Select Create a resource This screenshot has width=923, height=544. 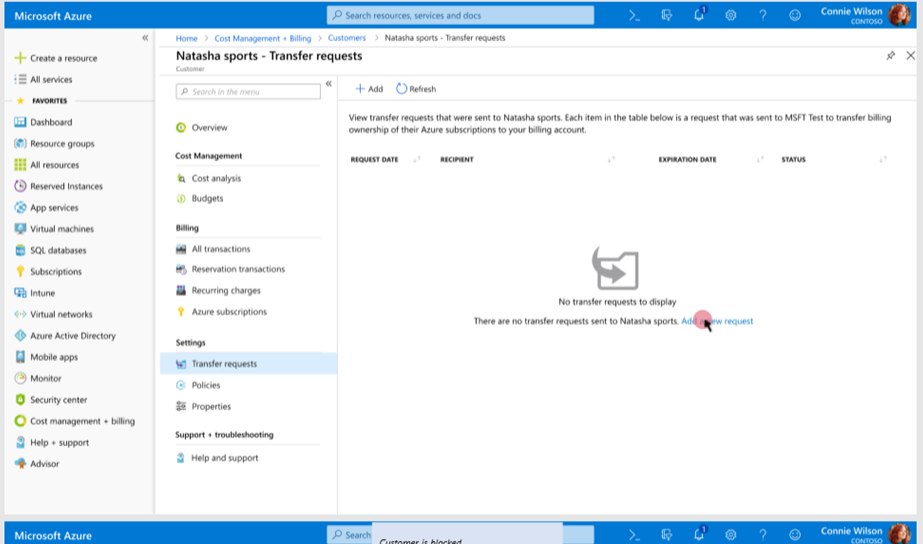(x=57, y=58)
